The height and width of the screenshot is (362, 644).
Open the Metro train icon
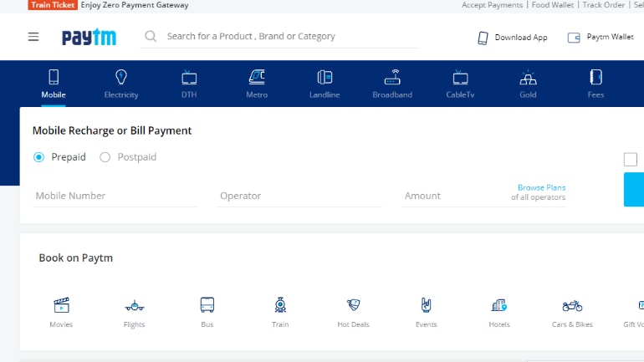tap(257, 78)
